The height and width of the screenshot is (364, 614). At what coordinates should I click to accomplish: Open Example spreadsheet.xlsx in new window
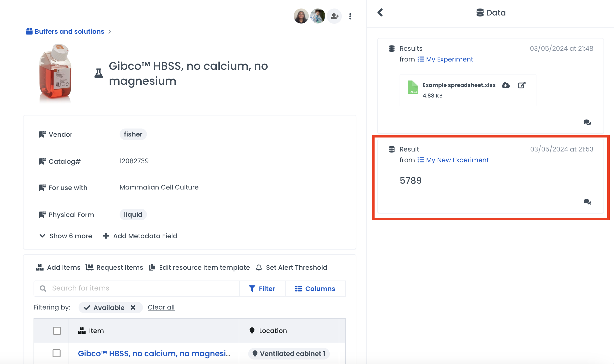522,85
